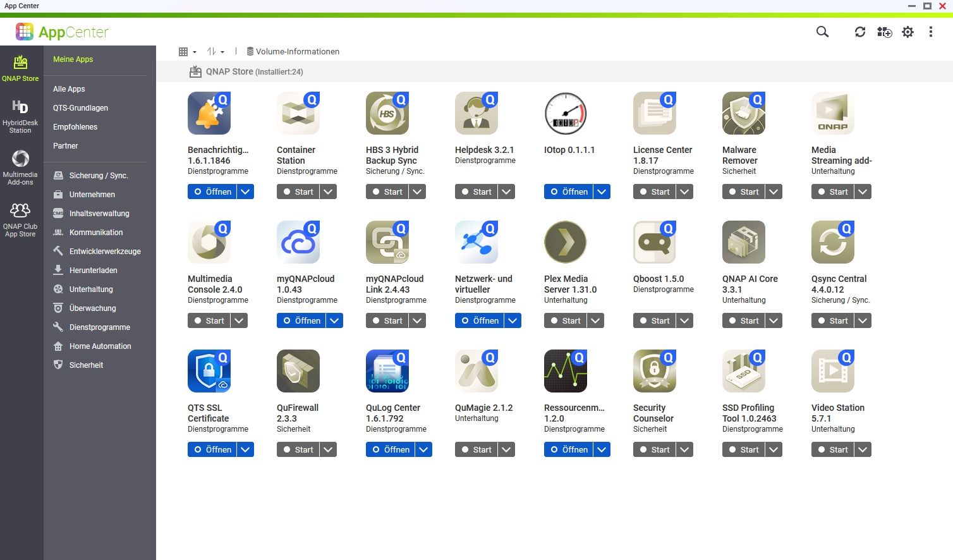Click the Container Station app icon

click(x=298, y=113)
